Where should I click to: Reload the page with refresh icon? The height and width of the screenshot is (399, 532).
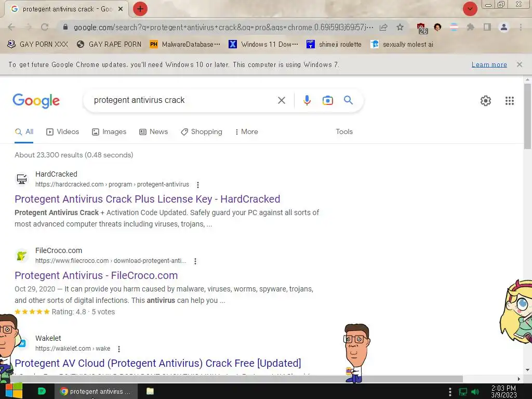point(45,27)
